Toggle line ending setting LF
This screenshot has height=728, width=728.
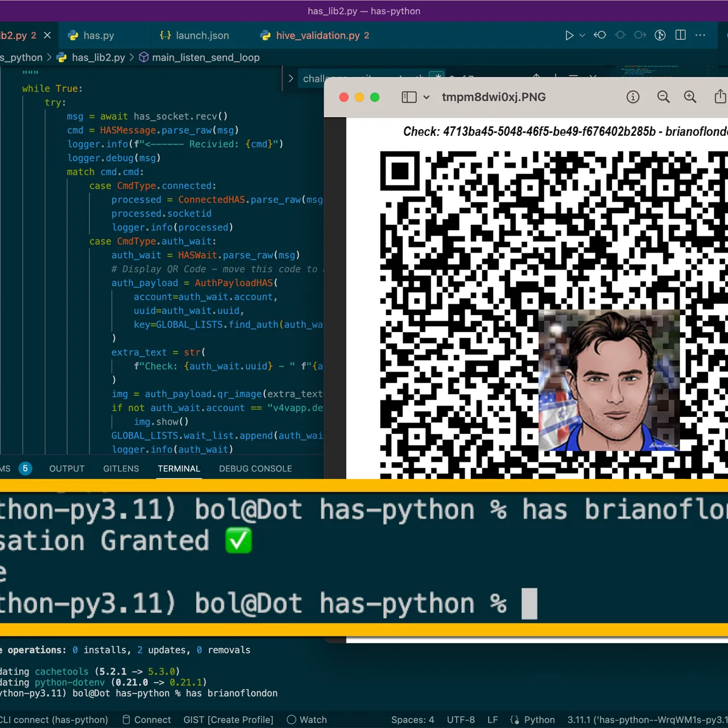pos(493,719)
